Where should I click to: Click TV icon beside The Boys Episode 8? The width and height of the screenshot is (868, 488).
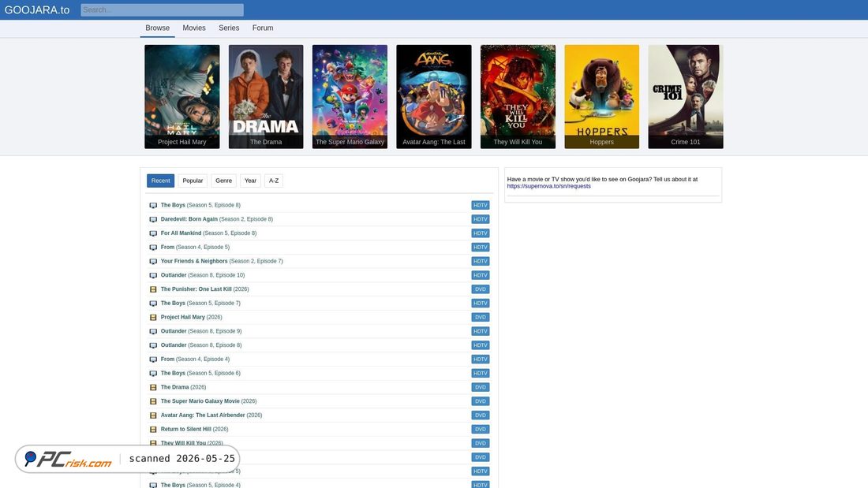coord(153,205)
